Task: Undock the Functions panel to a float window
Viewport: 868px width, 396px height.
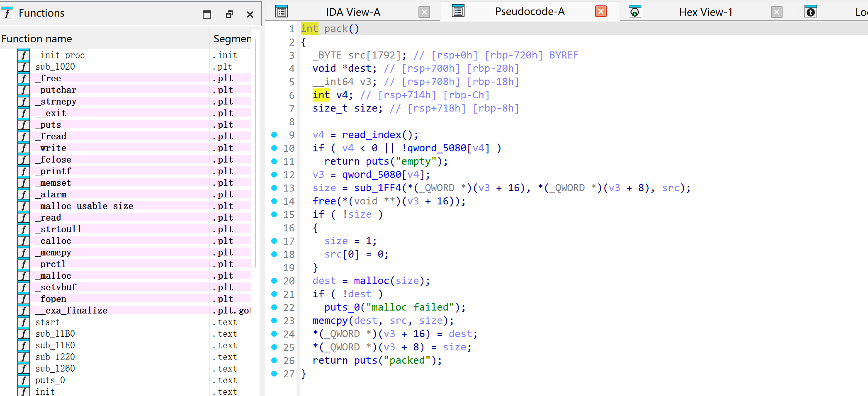Action: click(229, 15)
